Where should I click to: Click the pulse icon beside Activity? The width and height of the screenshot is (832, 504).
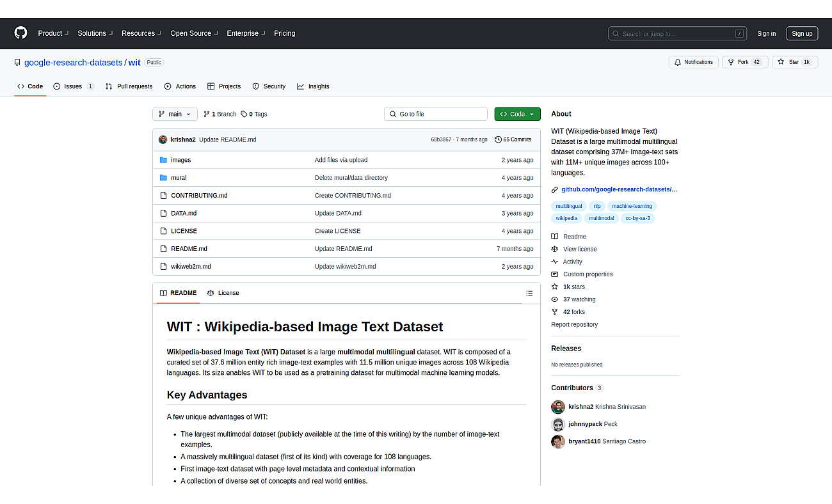tap(555, 262)
